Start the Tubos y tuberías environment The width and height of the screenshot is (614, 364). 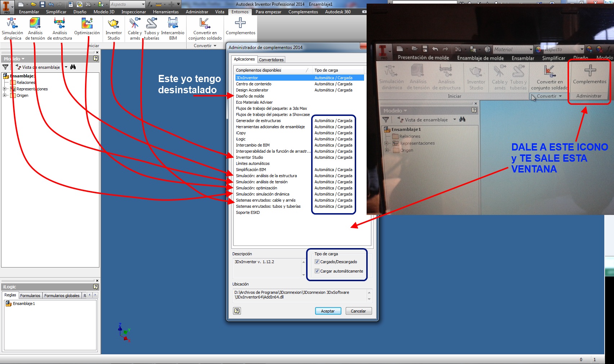tap(152, 29)
